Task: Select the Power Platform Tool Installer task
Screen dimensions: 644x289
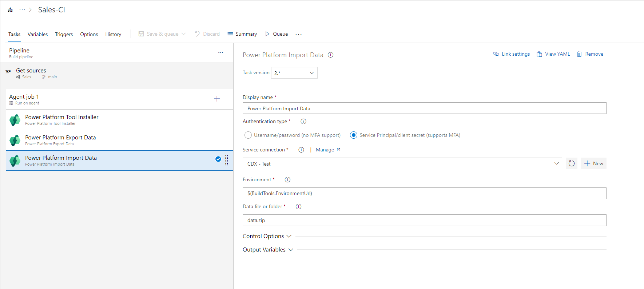Action: point(119,120)
